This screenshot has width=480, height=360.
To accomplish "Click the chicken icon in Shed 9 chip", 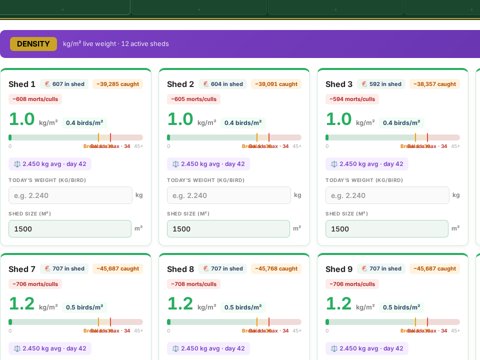I will coord(364,269).
